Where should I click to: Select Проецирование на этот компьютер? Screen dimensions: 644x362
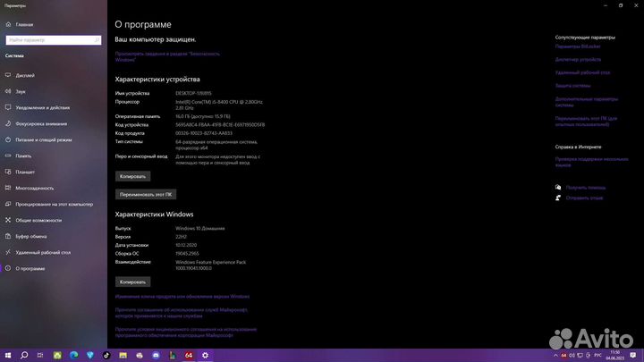(54, 204)
